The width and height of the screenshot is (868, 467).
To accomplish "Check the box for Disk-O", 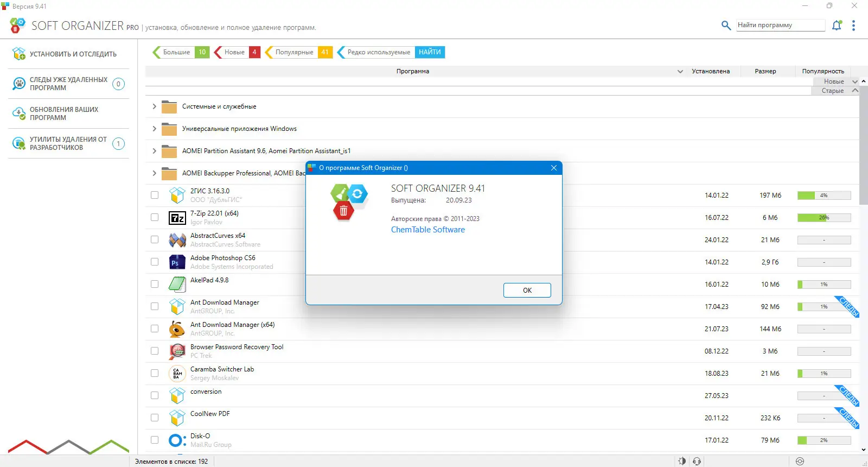I will [x=155, y=440].
